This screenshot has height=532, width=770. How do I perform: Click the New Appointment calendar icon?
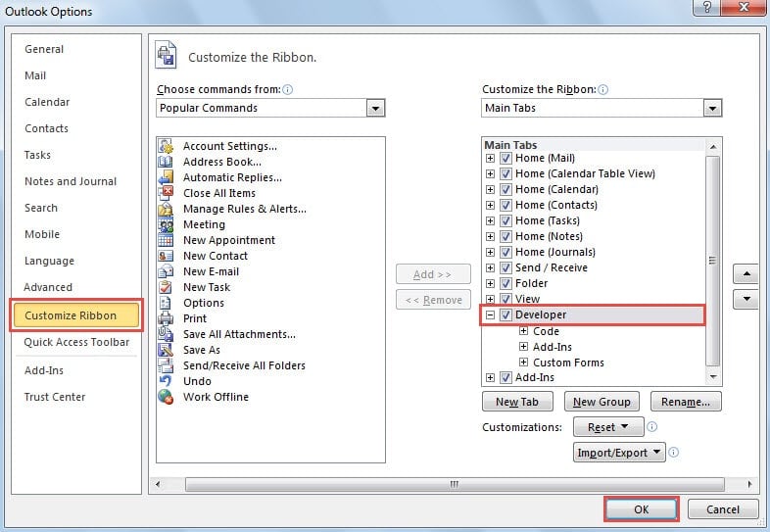click(166, 240)
